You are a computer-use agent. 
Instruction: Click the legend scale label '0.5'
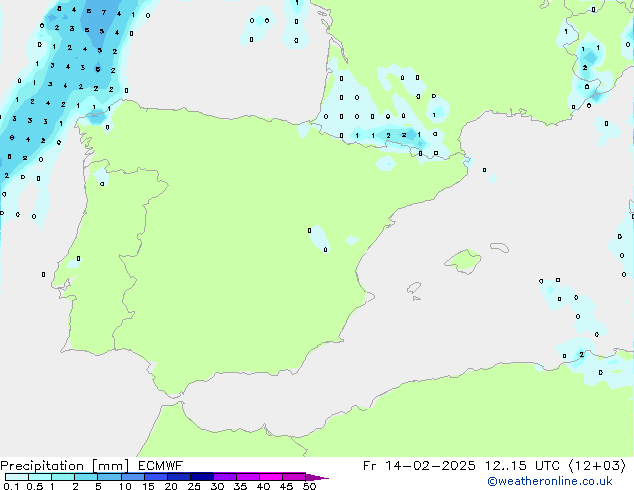35,486
